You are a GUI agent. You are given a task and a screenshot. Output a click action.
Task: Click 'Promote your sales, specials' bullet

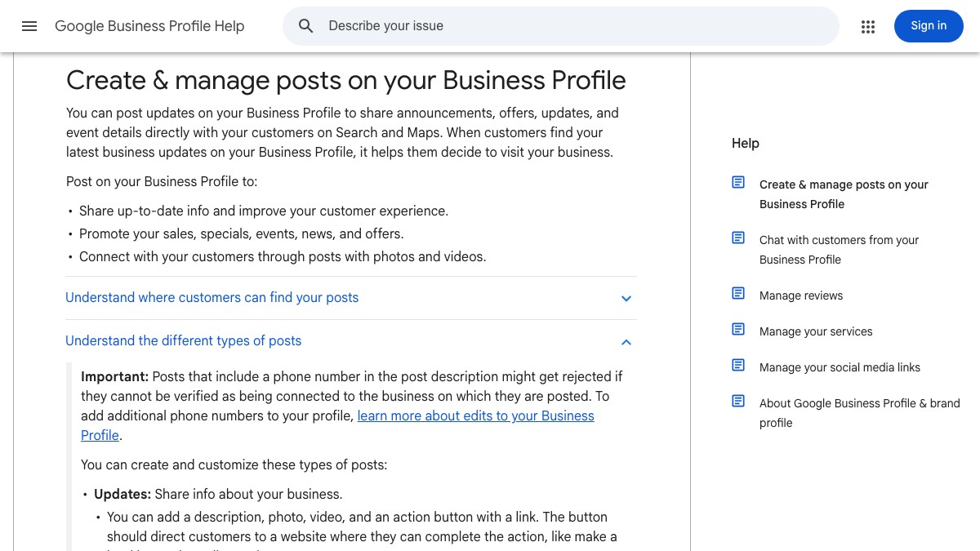click(242, 233)
